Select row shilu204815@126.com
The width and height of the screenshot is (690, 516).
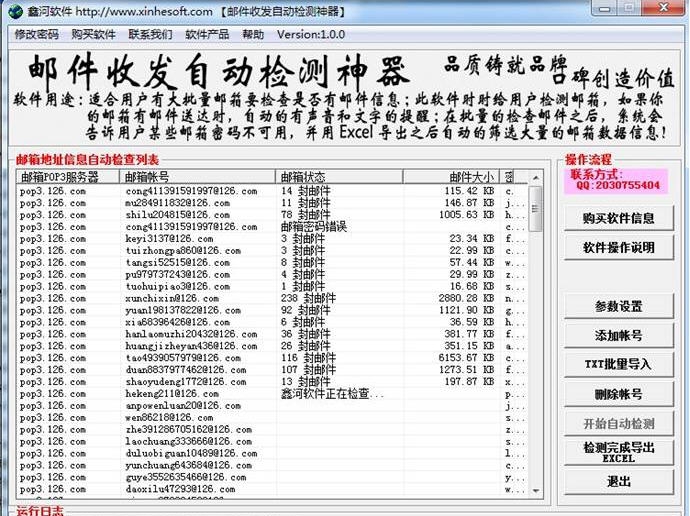pyautogui.click(x=272, y=215)
